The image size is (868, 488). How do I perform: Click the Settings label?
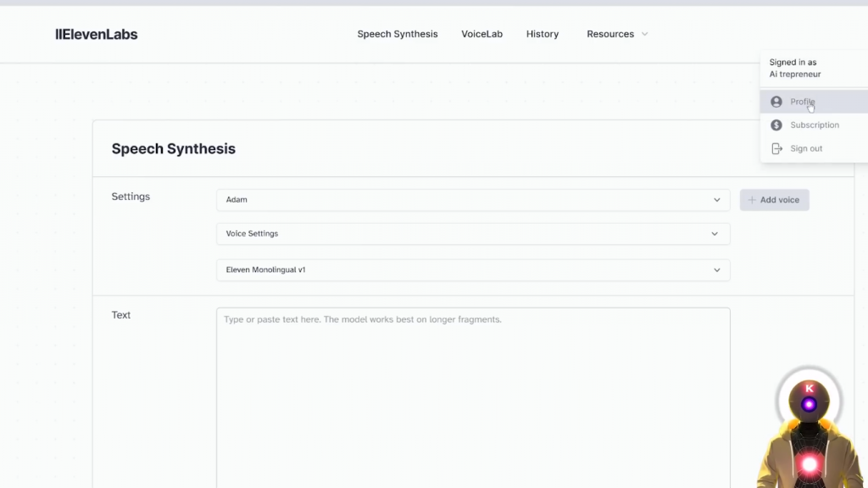tap(131, 197)
